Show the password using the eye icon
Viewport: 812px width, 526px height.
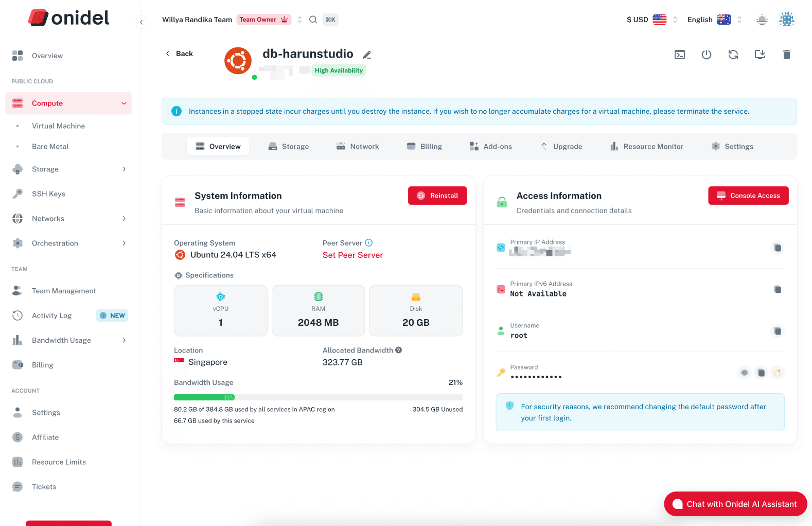[x=745, y=373]
